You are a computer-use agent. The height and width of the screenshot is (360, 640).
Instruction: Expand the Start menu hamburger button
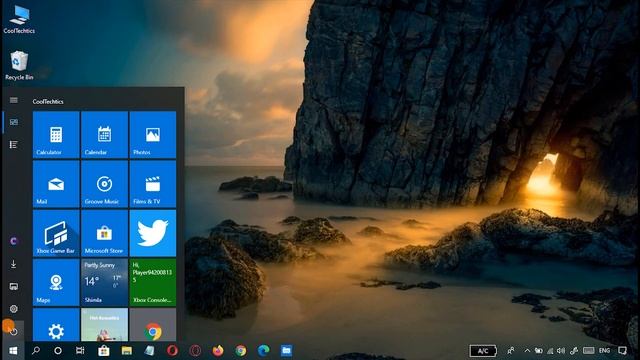point(13,100)
